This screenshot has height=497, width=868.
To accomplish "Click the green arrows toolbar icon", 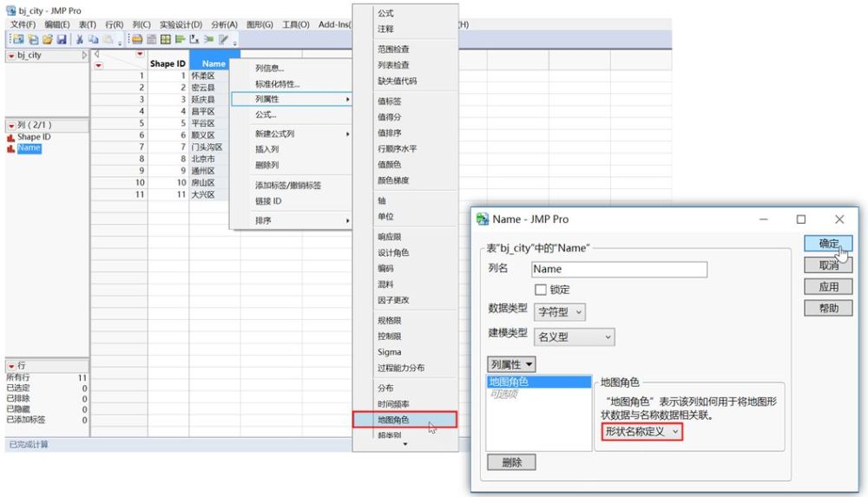I will pyautogui.click(x=208, y=39).
